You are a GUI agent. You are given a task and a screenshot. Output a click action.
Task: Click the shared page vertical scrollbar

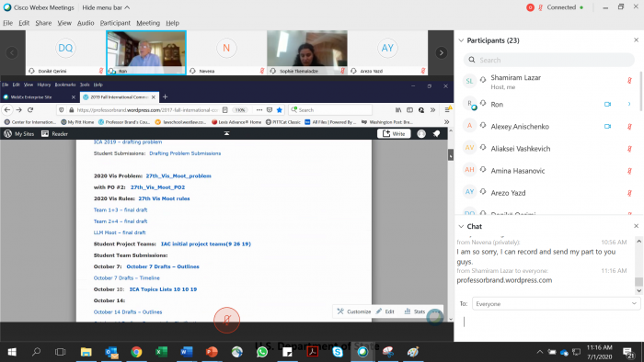pos(451,154)
